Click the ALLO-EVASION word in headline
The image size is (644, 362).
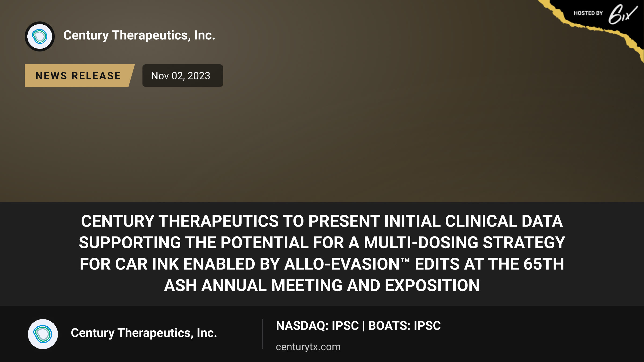coord(342,264)
